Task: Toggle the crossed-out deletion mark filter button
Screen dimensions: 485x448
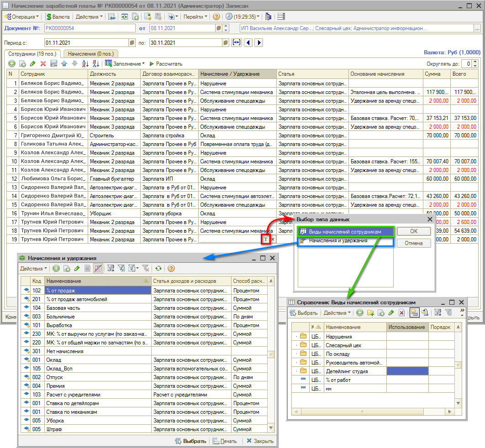Action: tap(99, 269)
